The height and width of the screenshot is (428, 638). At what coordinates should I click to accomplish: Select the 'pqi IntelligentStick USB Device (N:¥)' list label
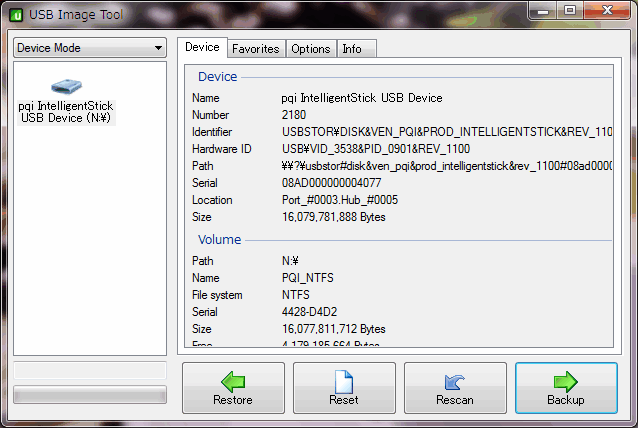66,112
